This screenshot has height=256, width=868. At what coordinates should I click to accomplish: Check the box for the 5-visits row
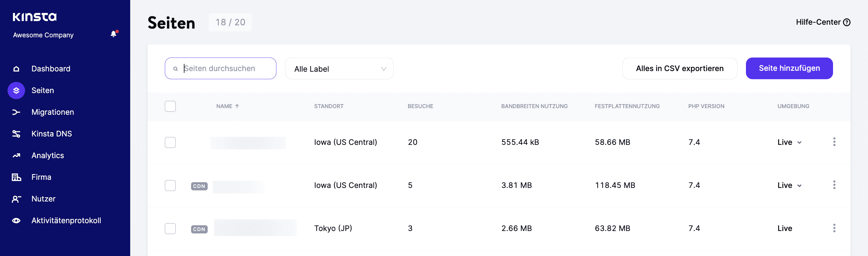pos(170,185)
